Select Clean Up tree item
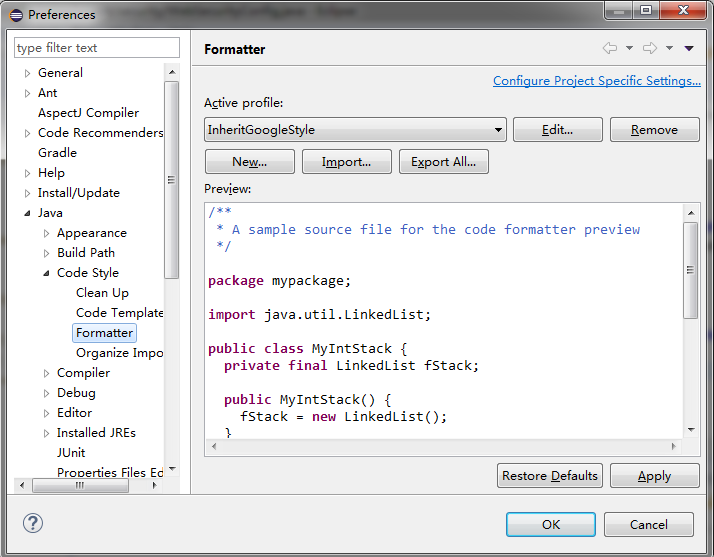Viewport: 714px width, 557px height. [x=102, y=292]
